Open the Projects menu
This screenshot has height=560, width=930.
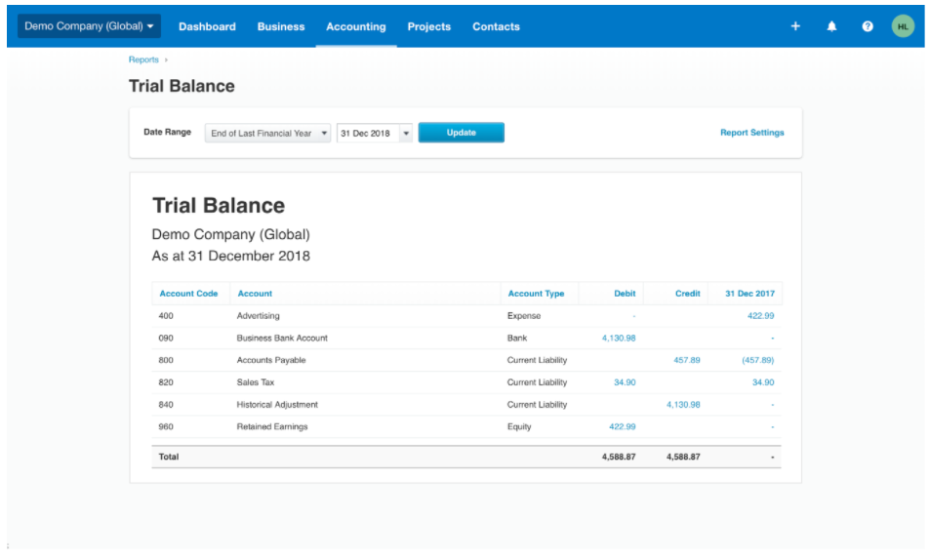tap(428, 26)
